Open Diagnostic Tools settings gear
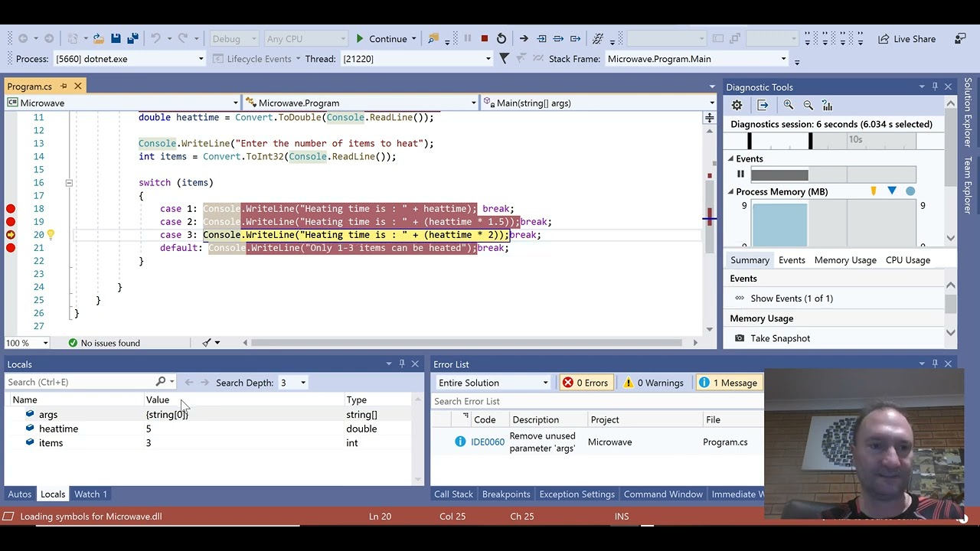The image size is (980, 551). coord(737,106)
